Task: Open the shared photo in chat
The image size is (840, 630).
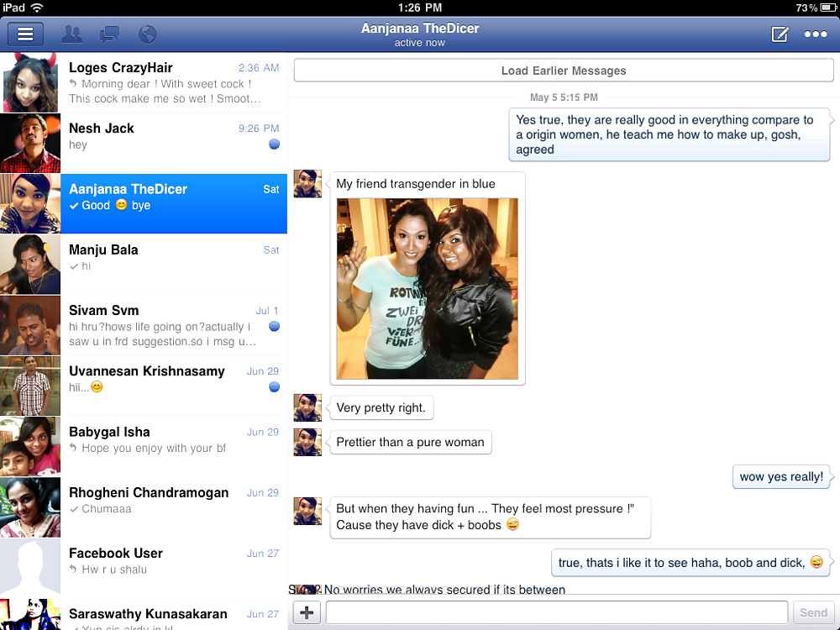Action: click(x=427, y=289)
